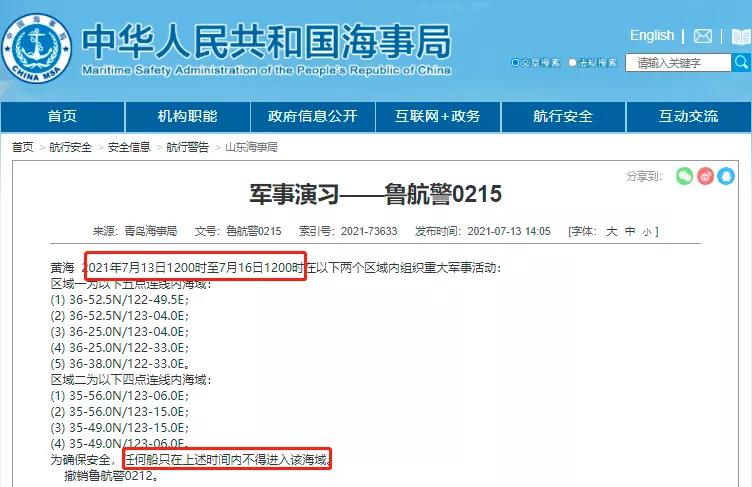Set font size to small (小)
Image resolution: width=752 pixels, height=487 pixels.
pos(647,231)
